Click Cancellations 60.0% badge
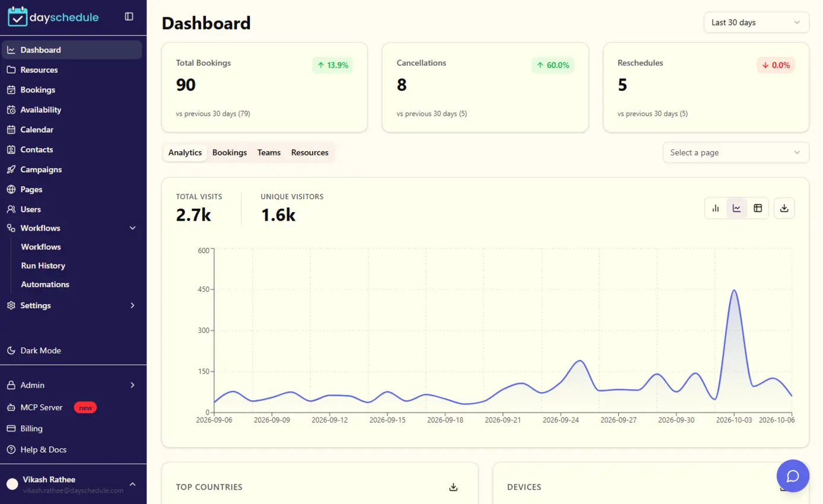Image resolution: width=823 pixels, height=504 pixels. click(x=553, y=65)
